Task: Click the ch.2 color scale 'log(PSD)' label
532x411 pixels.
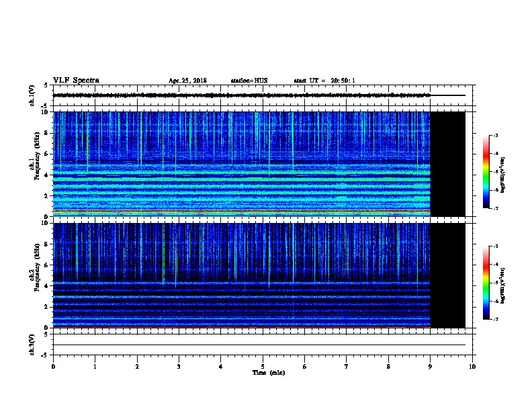Action: [503, 285]
